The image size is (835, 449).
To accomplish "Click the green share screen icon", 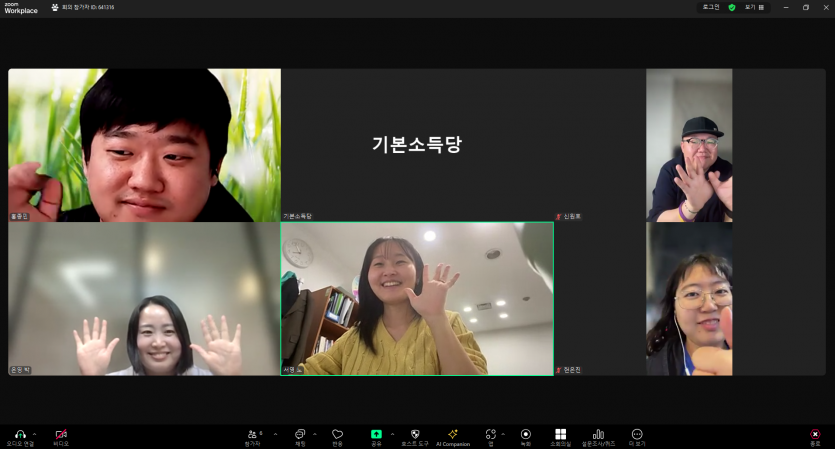I will click(376, 434).
